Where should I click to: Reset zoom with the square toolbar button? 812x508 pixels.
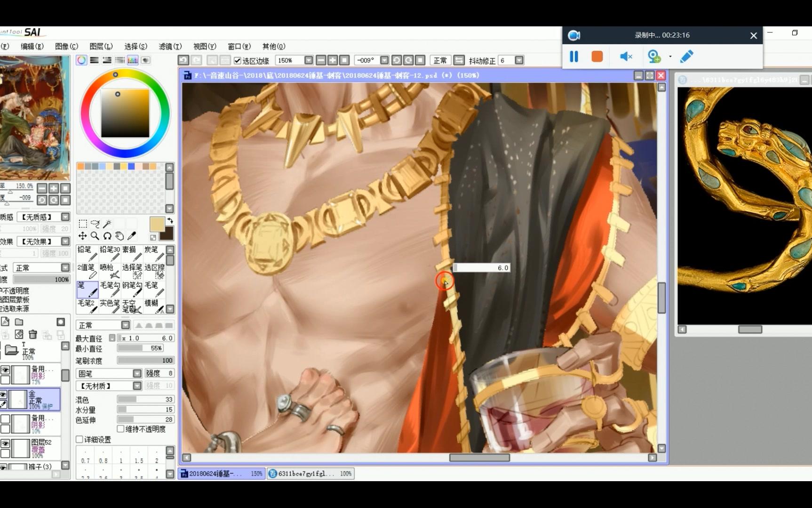pyautogui.click(x=344, y=60)
